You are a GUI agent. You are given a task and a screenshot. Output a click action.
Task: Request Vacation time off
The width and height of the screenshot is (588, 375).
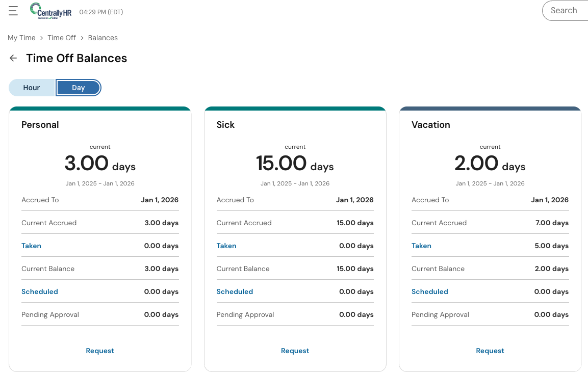pos(490,351)
